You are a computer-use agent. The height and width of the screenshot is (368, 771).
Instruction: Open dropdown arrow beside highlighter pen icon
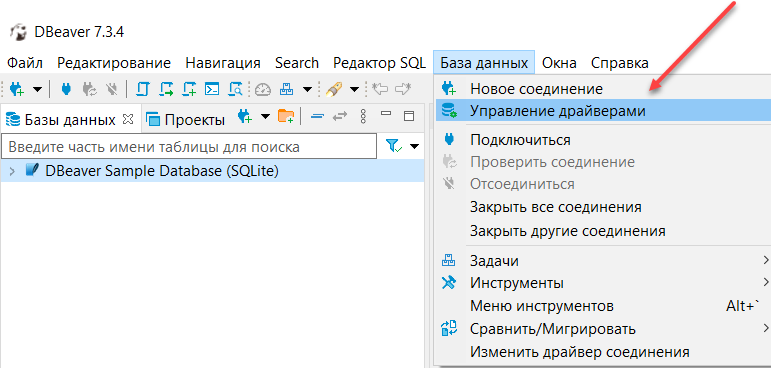[x=355, y=90]
